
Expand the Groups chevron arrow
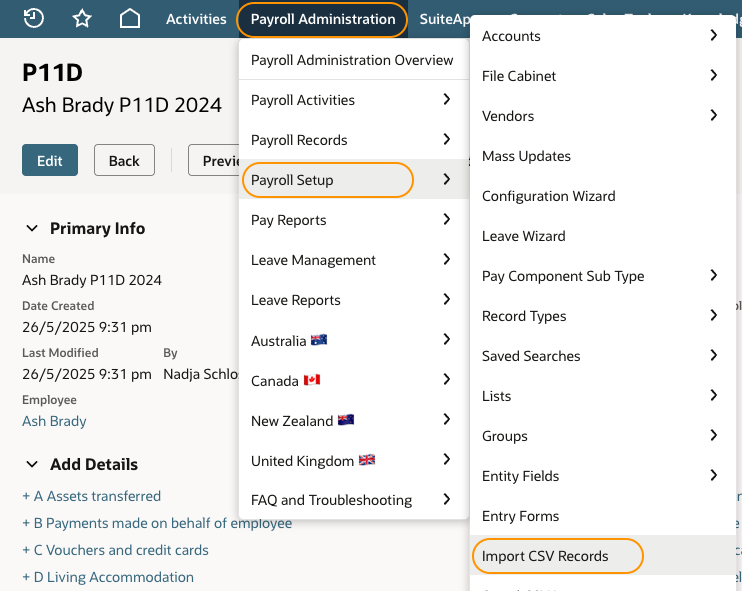pyautogui.click(x=714, y=435)
